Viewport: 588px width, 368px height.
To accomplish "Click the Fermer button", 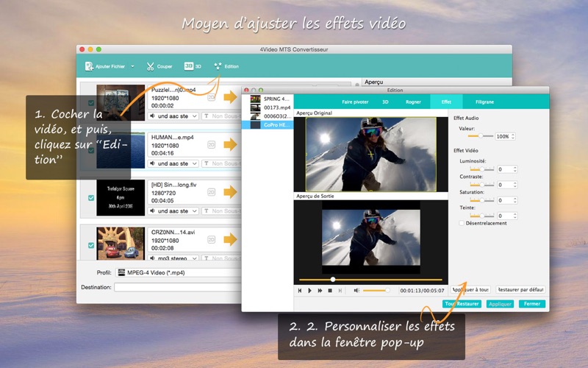I will [532, 304].
